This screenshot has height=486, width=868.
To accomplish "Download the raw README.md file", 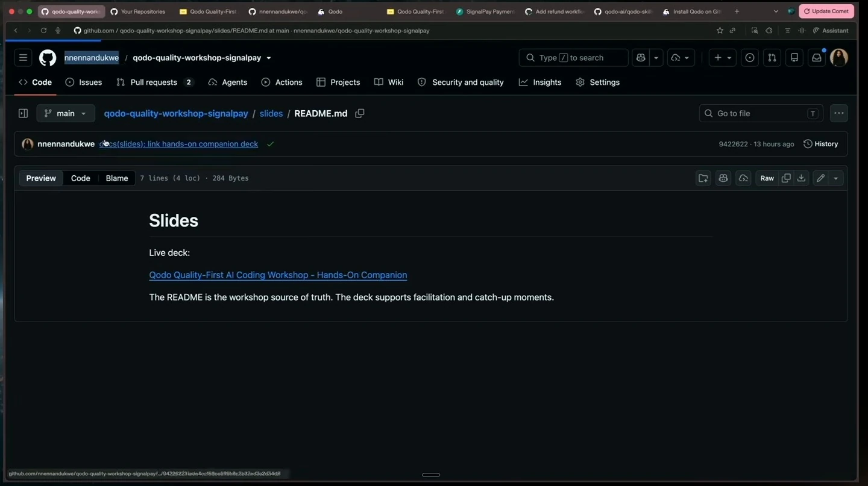I will 801,178.
